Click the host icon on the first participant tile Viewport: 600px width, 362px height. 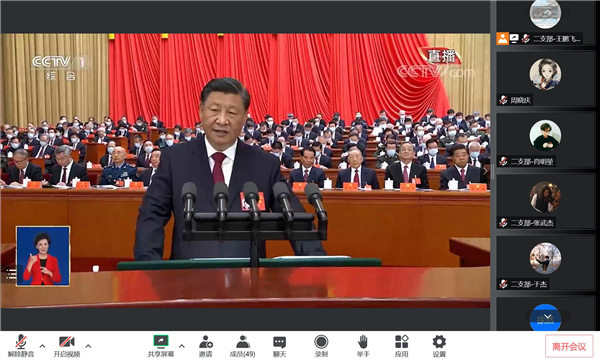pos(502,39)
